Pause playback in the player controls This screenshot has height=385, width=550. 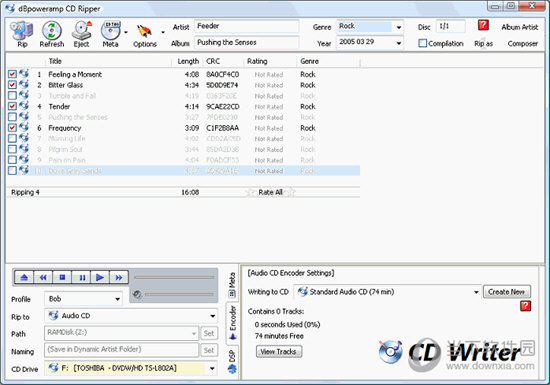[x=81, y=277]
